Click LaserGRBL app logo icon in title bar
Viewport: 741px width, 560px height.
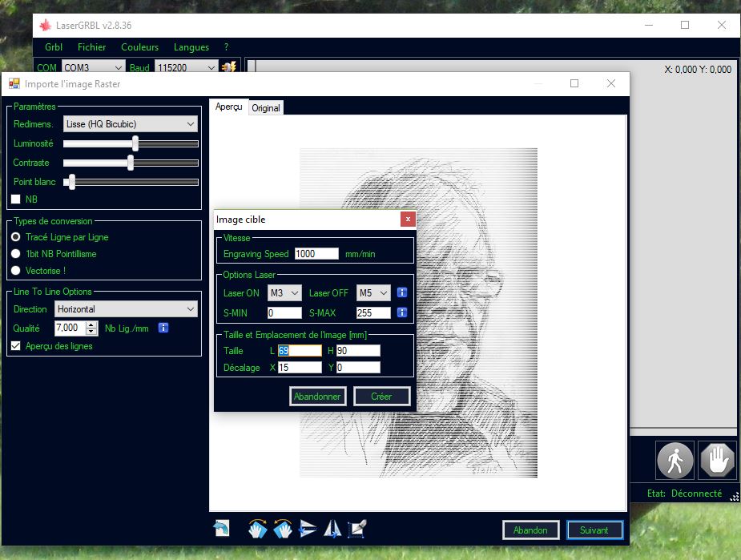click(46, 25)
